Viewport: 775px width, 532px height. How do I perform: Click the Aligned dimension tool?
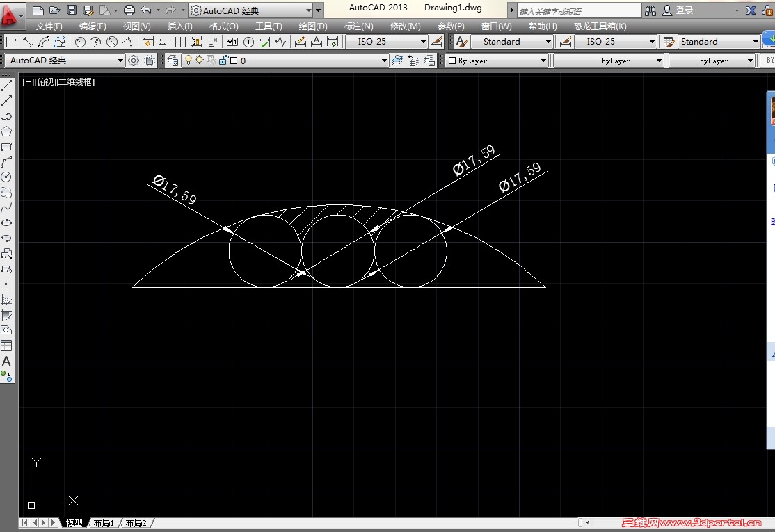(28, 42)
